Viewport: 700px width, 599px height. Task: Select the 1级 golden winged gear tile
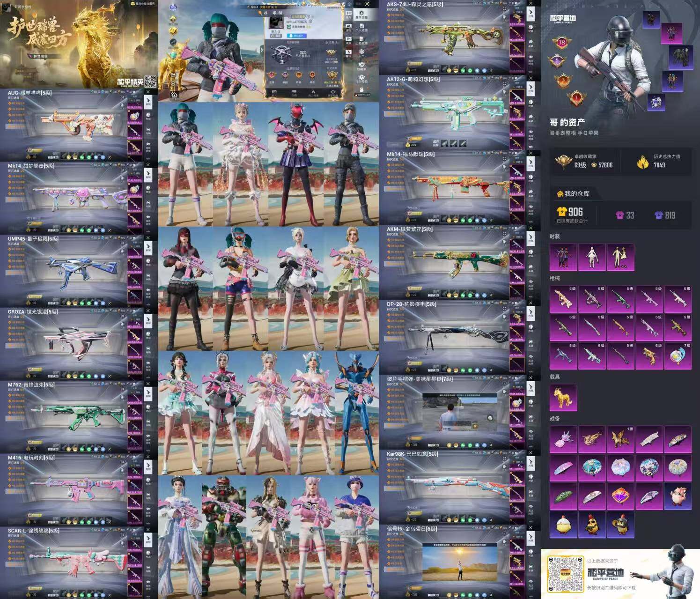click(620, 439)
